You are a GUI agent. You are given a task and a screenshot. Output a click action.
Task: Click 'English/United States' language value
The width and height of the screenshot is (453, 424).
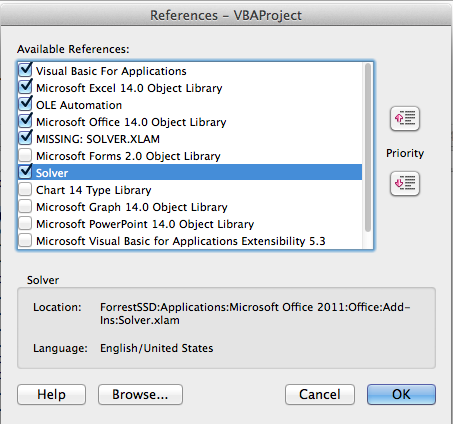tap(157, 348)
